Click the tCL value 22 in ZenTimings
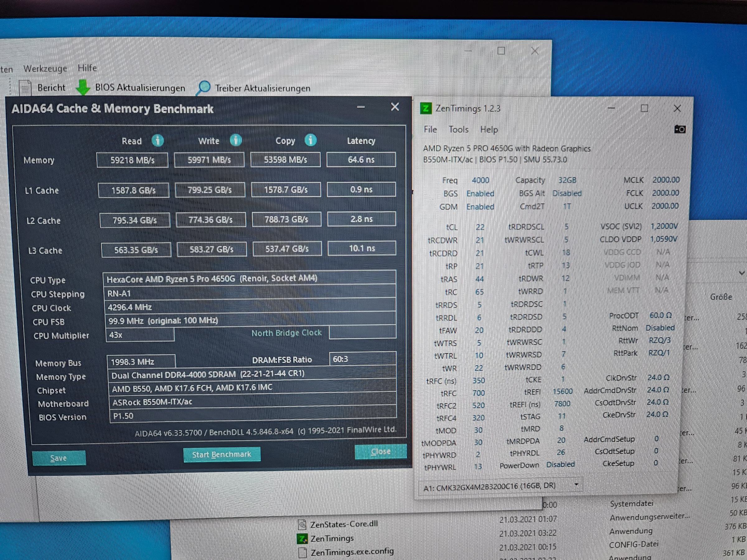The image size is (747, 560). (480, 227)
